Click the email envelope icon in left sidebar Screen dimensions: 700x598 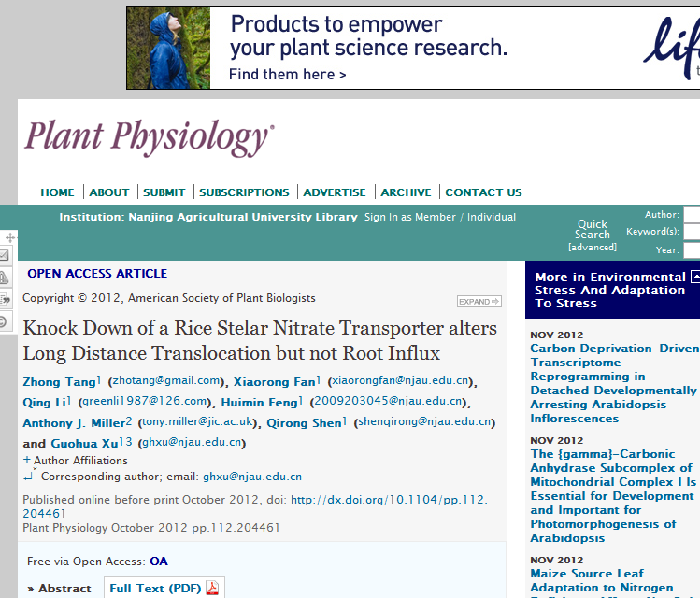tap(5, 255)
